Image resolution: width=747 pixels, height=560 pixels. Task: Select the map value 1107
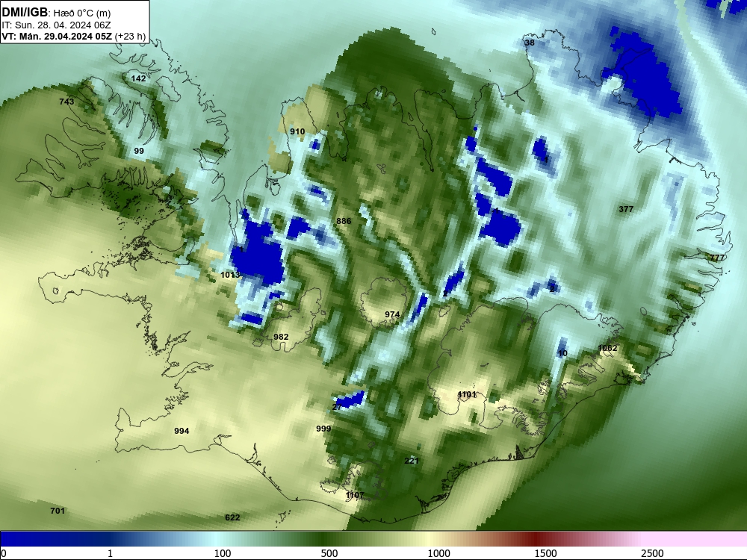[x=355, y=495]
